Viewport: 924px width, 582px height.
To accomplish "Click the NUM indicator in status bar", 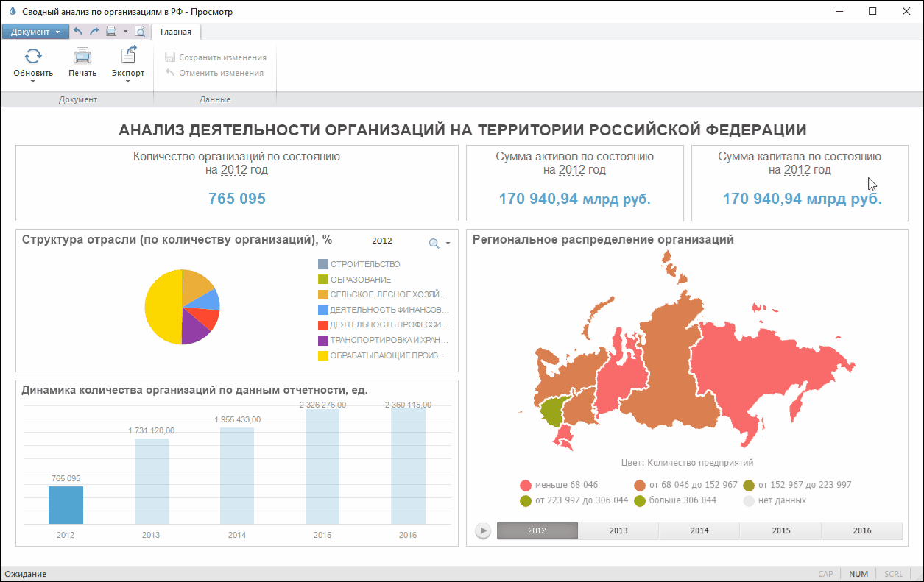I will [858, 574].
